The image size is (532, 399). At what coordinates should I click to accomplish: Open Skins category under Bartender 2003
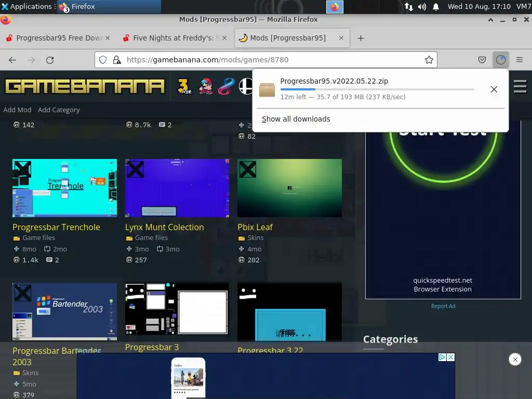[x=31, y=373]
